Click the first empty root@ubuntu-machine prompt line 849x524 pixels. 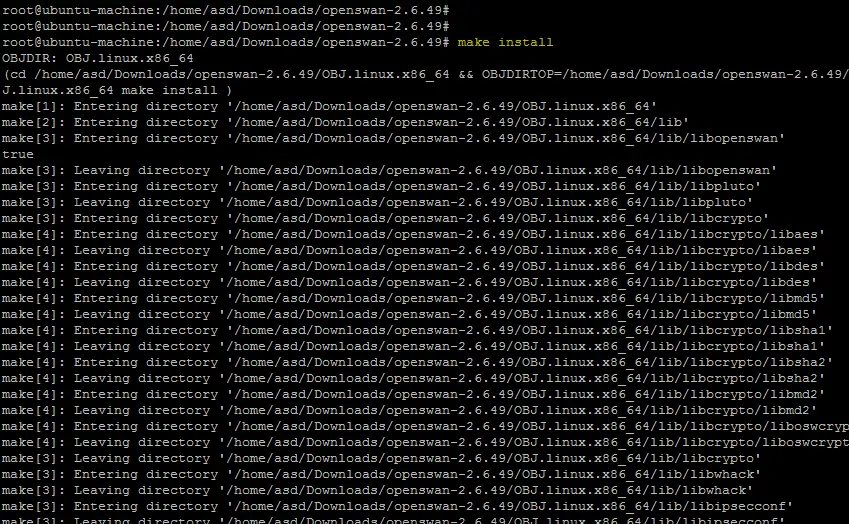[x=225, y=10]
